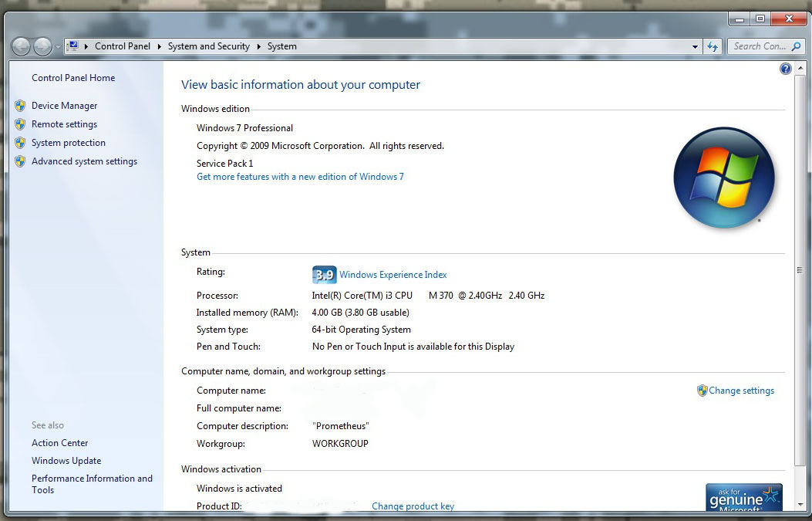Open Action Center link

click(x=59, y=443)
